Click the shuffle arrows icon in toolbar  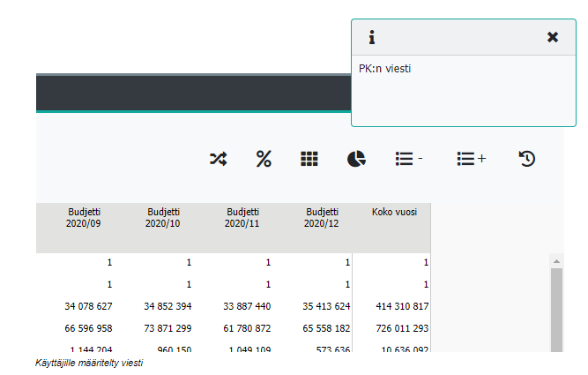click(218, 159)
